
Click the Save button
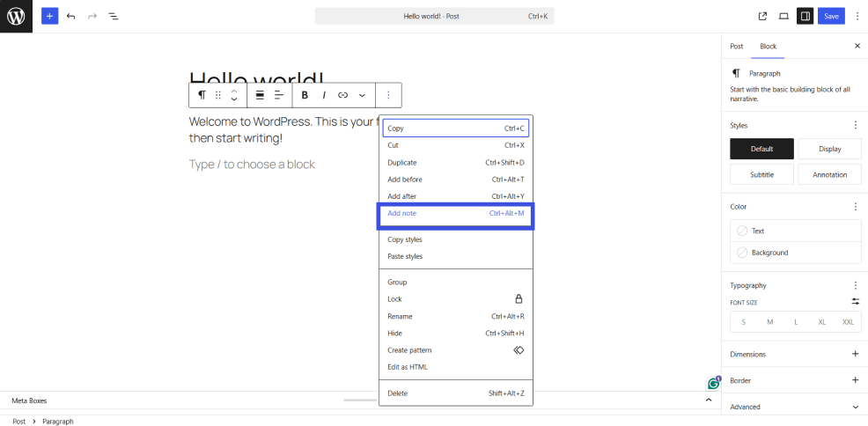831,16
